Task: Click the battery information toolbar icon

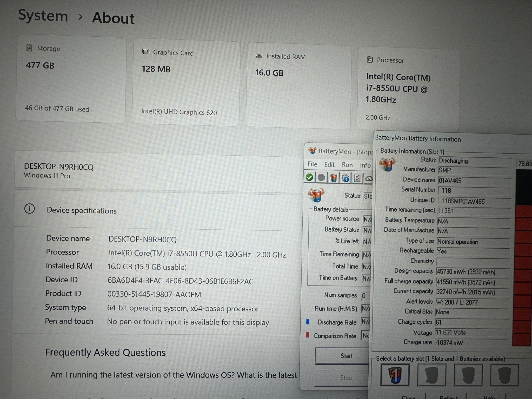Action: [x=334, y=178]
